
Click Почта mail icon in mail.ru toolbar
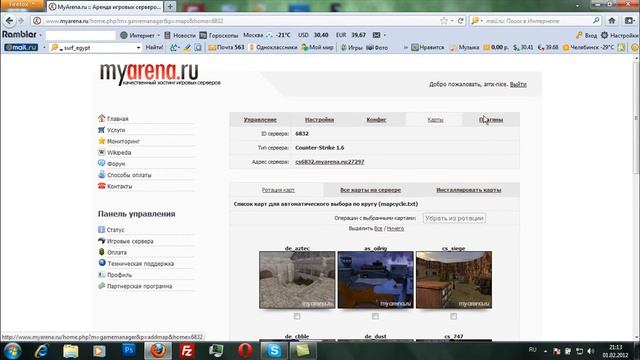point(212,47)
